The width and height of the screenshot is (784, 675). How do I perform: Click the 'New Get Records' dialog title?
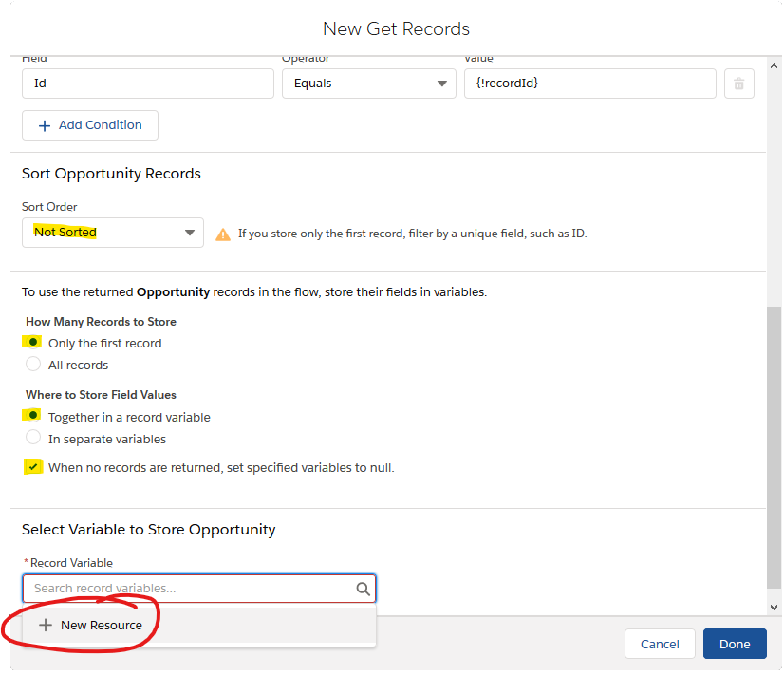396,29
